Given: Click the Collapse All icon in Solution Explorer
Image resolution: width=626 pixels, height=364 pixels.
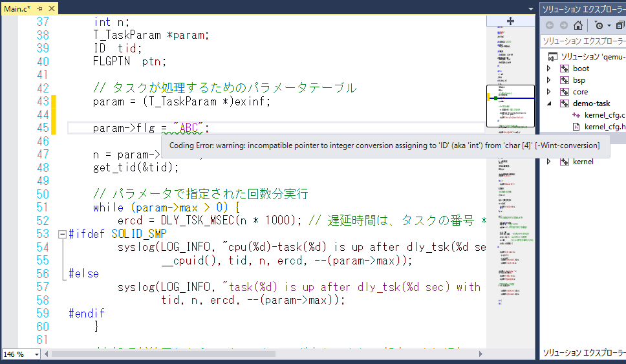Looking at the screenshot, I should (620, 25).
